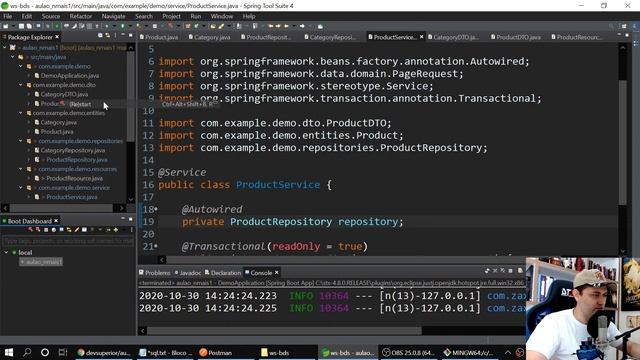This screenshot has height=360, width=640.
Task: Switch to the Category.java editor tab
Action: (209, 37)
